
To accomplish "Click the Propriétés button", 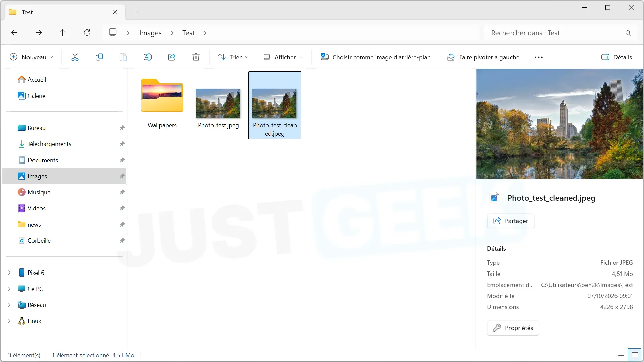I will point(513,328).
